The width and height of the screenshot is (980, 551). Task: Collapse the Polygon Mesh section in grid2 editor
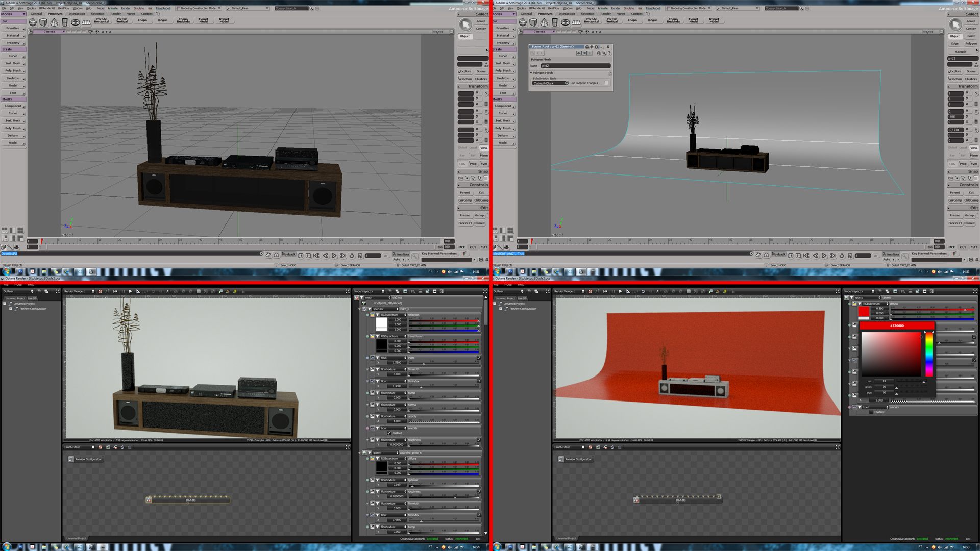click(x=531, y=73)
